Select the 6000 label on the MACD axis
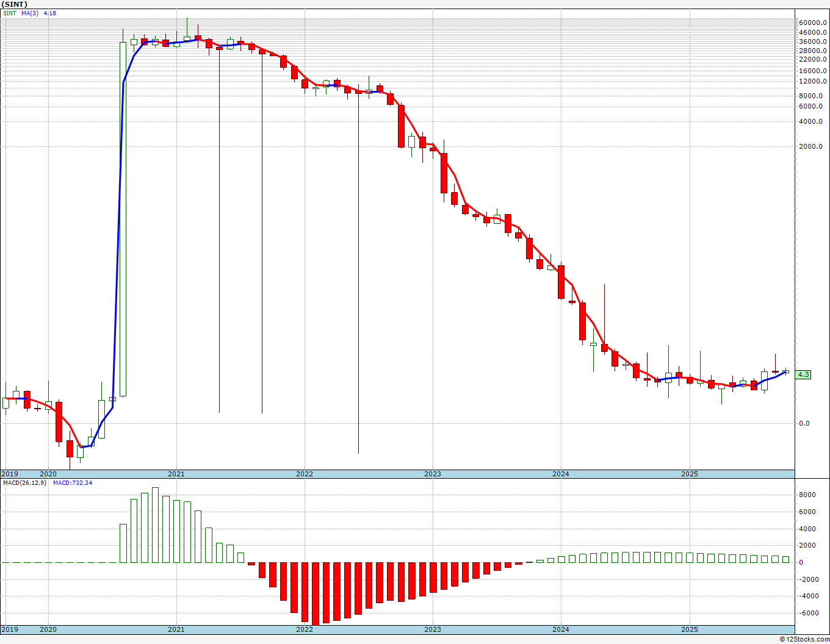 click(x=807, y=512)
